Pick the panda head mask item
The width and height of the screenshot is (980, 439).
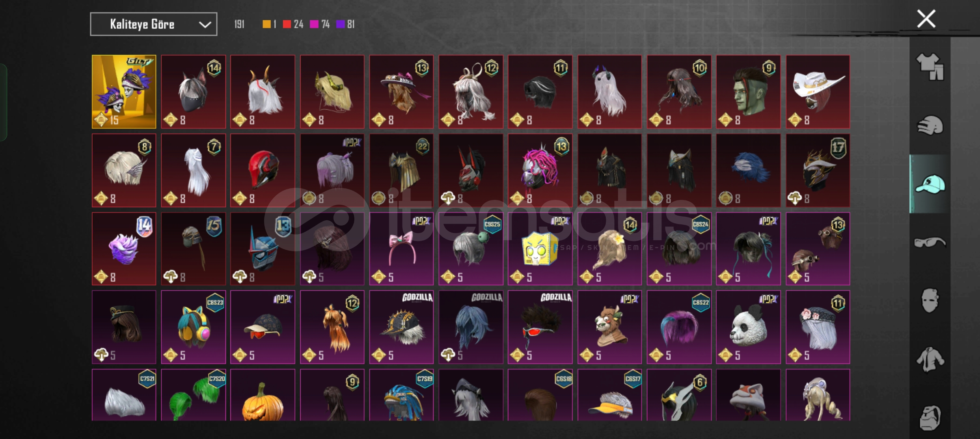pos(748,327)
